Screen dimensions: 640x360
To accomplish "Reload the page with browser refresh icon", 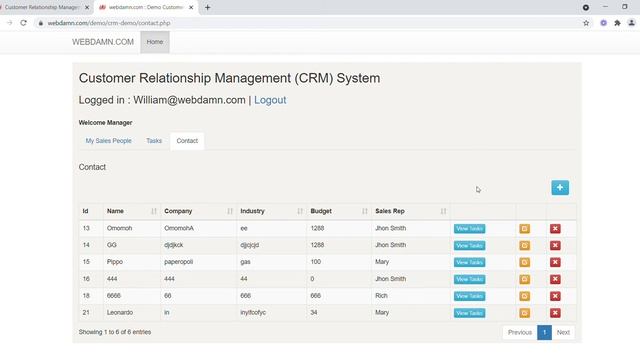I will pyautogui.click(x=24, y=23).
